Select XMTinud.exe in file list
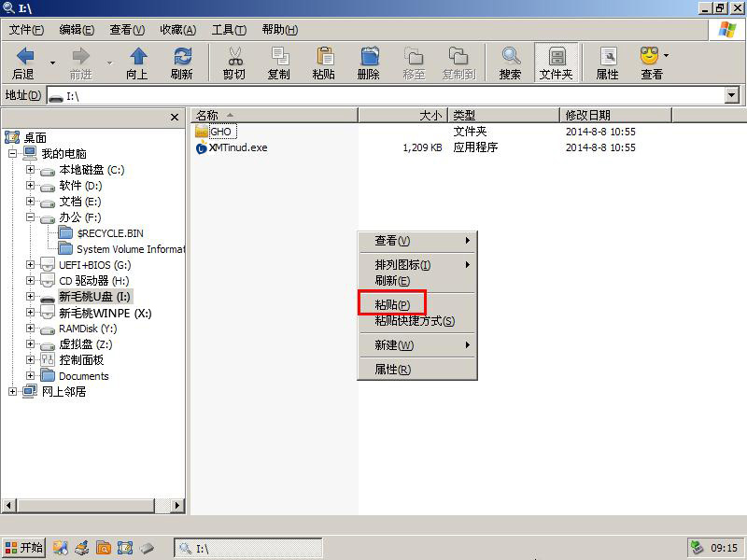 (x=238, y=147)
